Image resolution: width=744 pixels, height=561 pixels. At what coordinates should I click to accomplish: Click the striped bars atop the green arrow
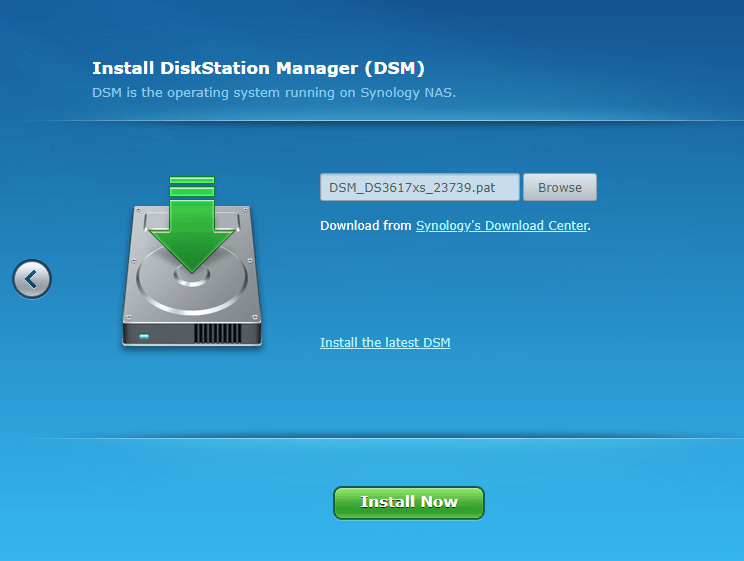[x=192, y=185]
